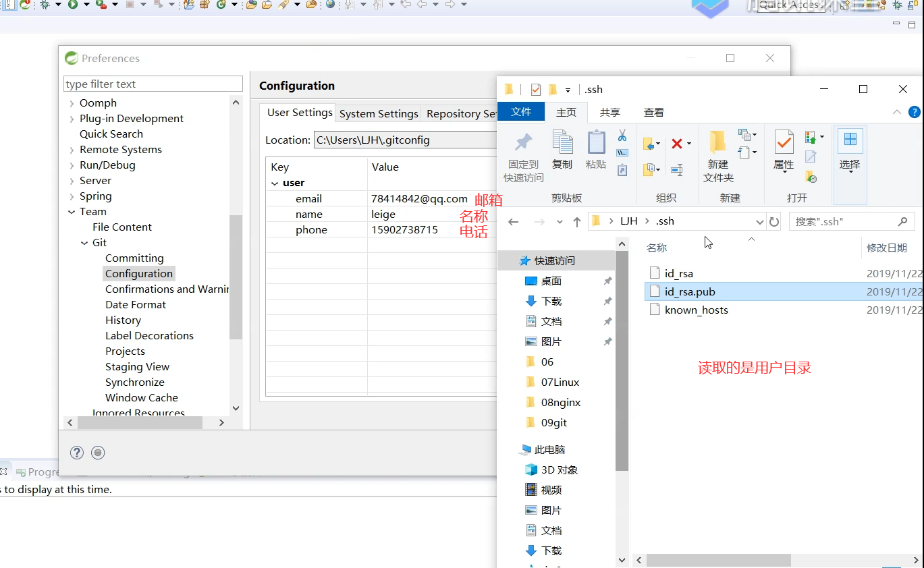Image resolution: width=924 pixels, height=568 pixels.
Task: Click the globe web browser icon in toolbar
Action: click(x=330, y=4)
